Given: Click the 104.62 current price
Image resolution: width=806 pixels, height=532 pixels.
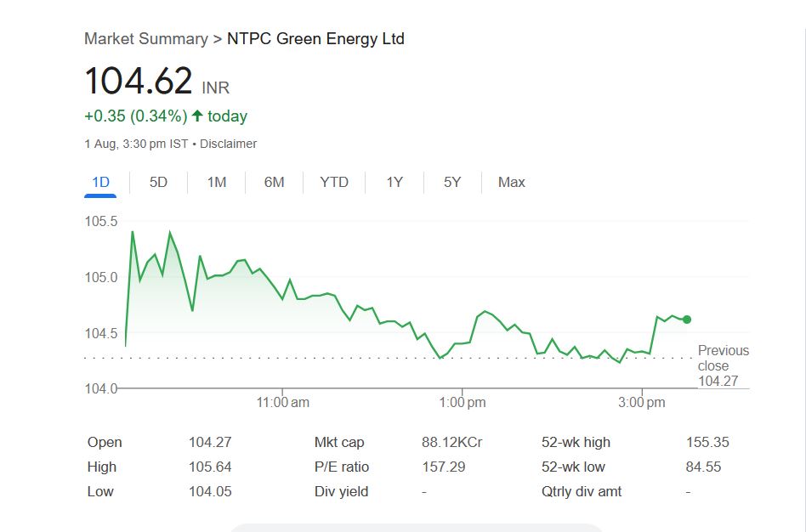Looking at the screenshot, I should point(139,82).
